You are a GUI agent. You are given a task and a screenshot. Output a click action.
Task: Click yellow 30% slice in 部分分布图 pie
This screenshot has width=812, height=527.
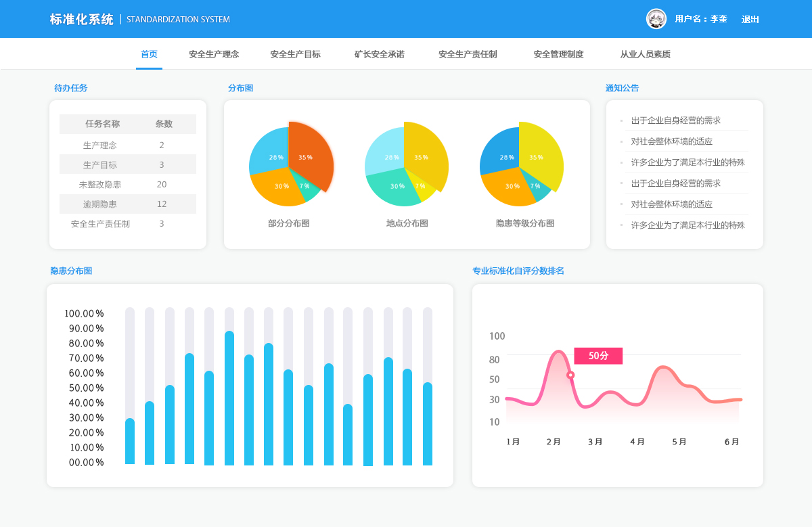(x=277, y=187)
